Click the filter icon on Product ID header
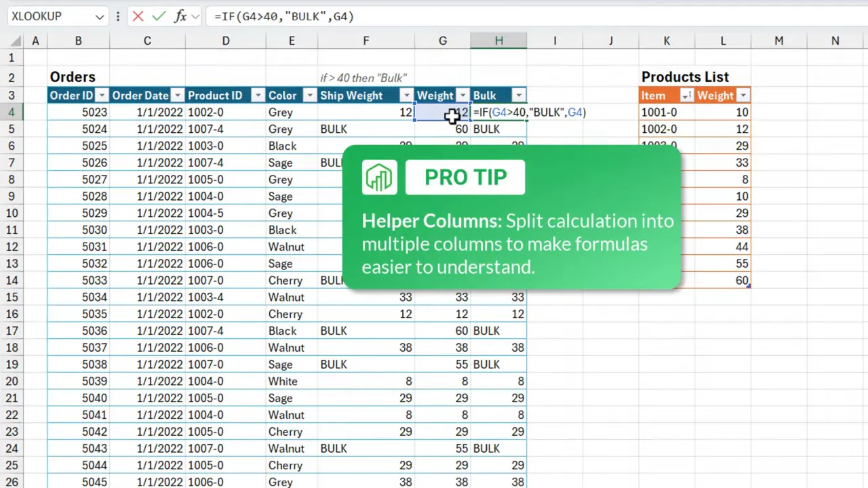 pos(257,95)
